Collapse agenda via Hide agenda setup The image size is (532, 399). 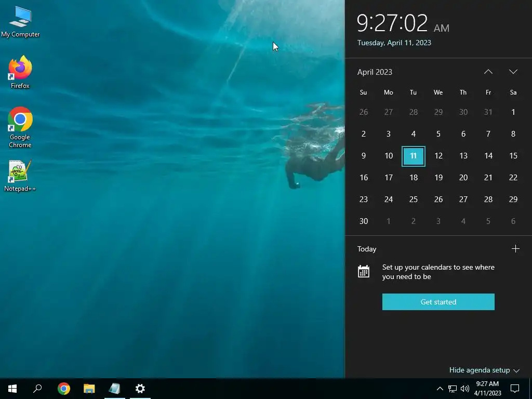[x=485, y=370]
